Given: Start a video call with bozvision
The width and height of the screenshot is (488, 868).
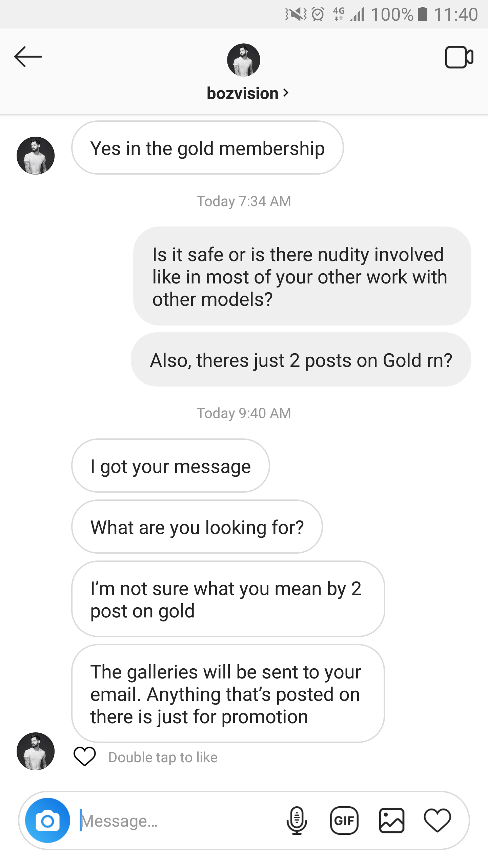Looking at the screenshot, I should click(x=459, y=57).
